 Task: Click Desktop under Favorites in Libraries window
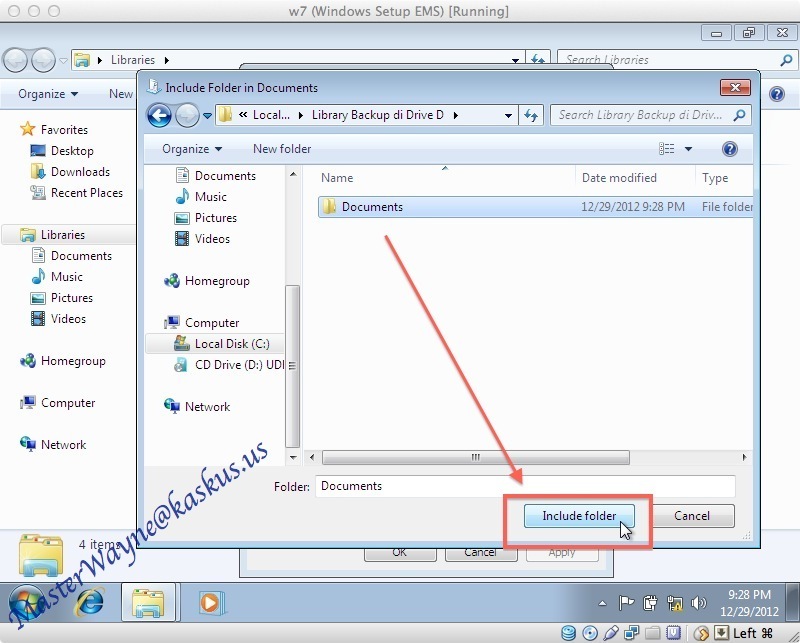72,151
